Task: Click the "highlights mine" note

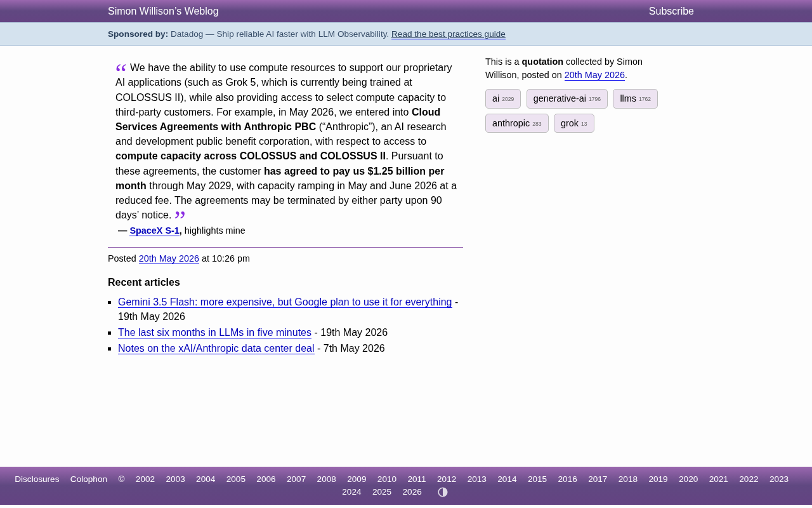Action: pyautogui.click(x=215, y=231)
